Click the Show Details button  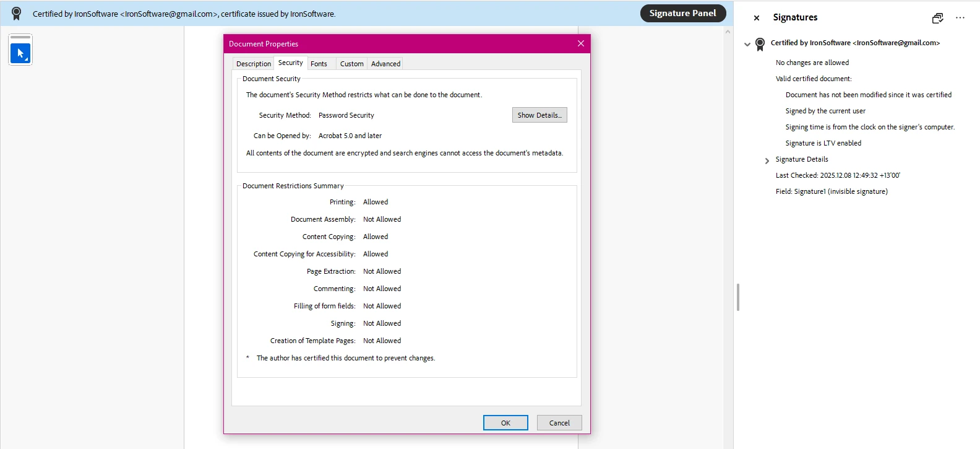(539, 115)
